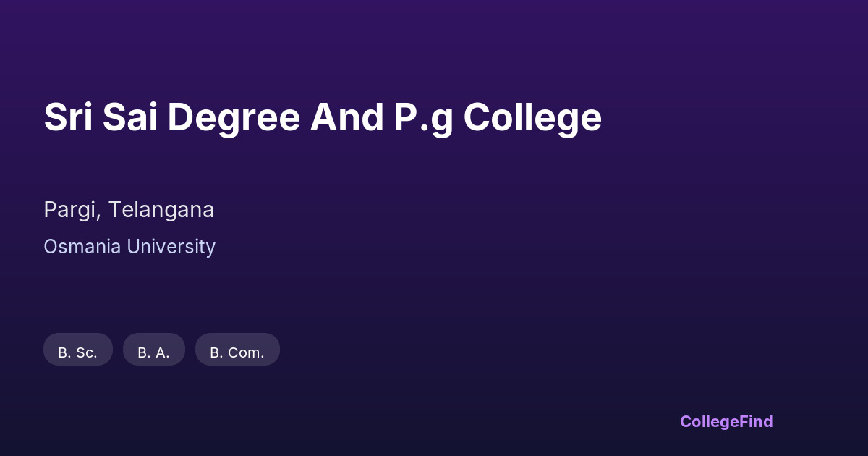Click the P.g text in the heading

[x=424, y=117]
